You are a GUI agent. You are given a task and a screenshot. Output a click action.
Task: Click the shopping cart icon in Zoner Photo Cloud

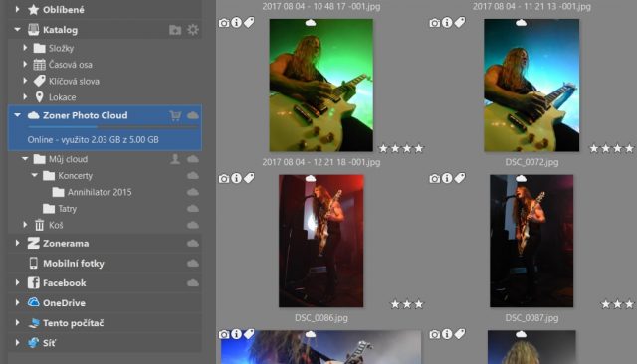175,115
